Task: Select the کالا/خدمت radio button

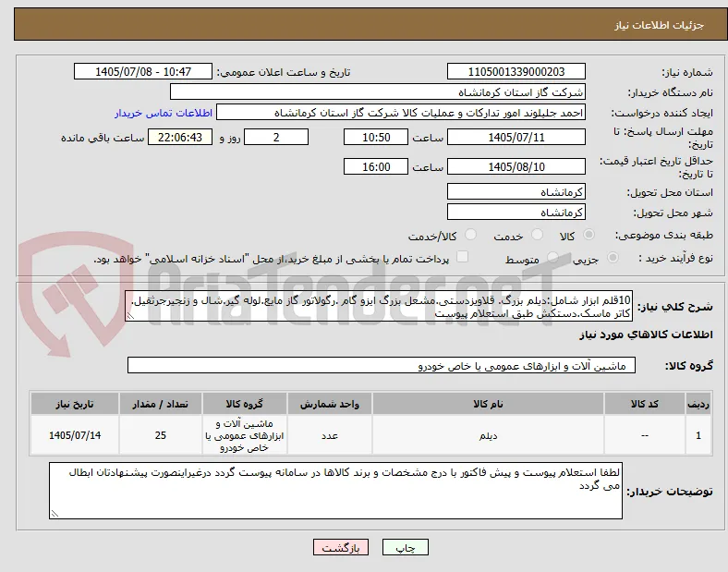Action: pos(471,235)
